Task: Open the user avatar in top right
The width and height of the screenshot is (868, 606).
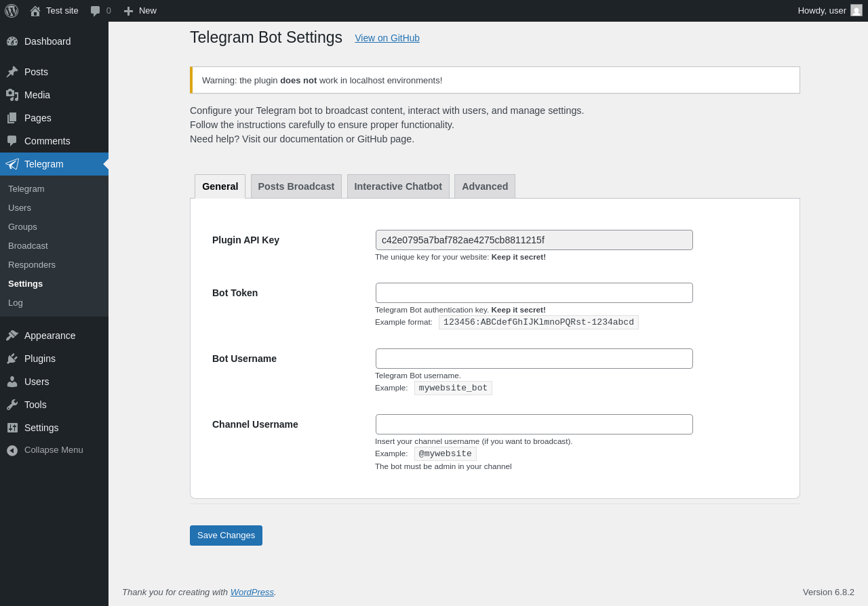Action: pyautogui.click(x=856, y=10)
